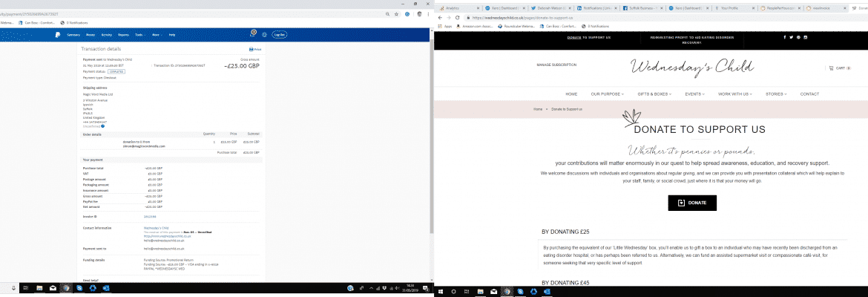Click Wednesday's Child contact name link

[x=155, y=228]
